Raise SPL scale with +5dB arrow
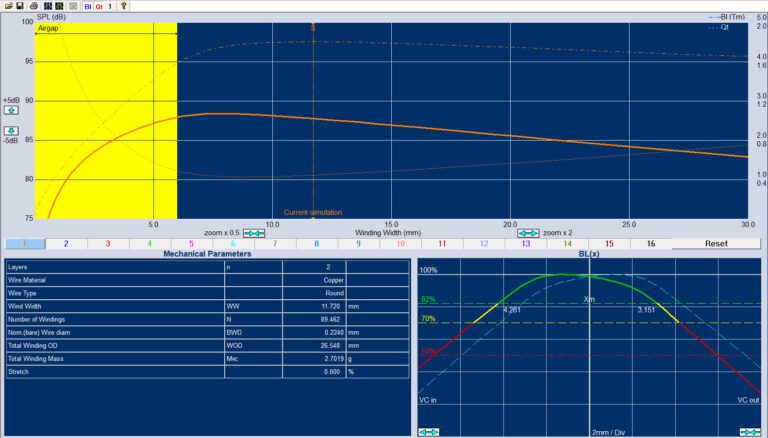Viewport: 768px width, 438px height. coord(11,112)
